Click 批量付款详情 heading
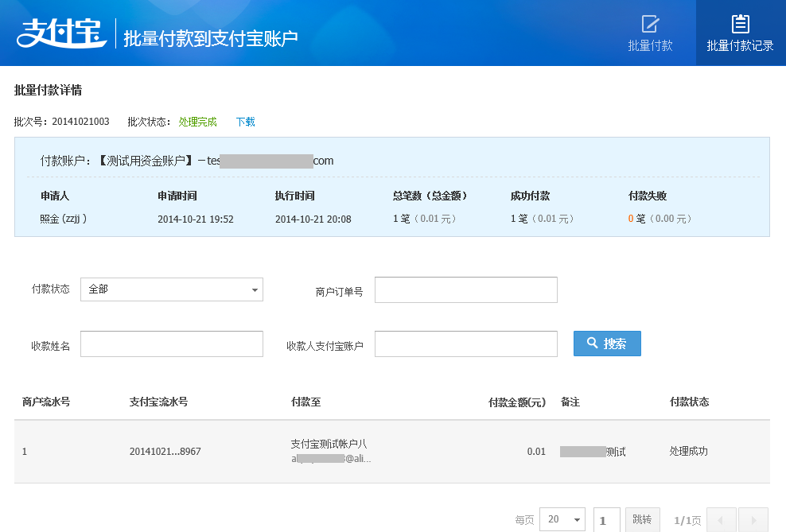 click(48, 90)
